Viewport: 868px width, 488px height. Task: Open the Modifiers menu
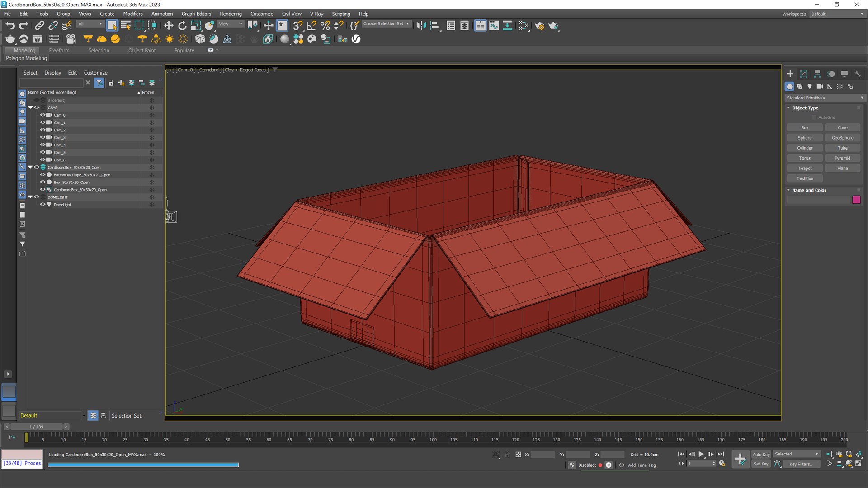[x=133, y=14]
